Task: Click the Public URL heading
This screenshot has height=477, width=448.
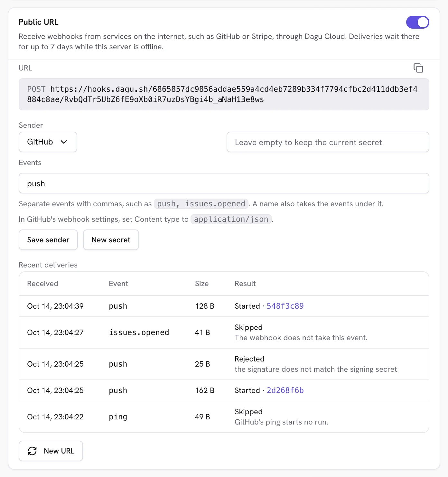Action: pyautogui.click(x=39, y=22)
